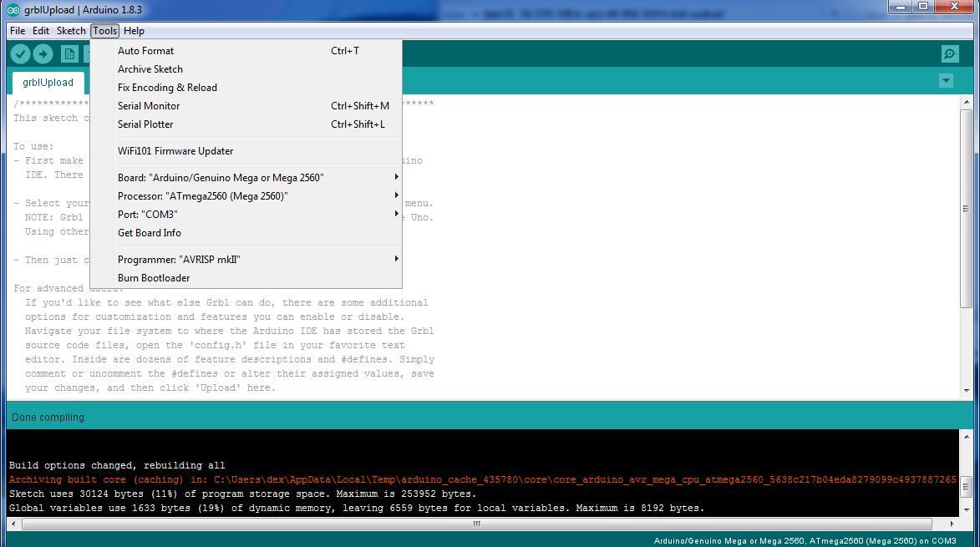980x547 pixels.
Task: Choose Fix Encoding & Reload
Action: point(246,88)
